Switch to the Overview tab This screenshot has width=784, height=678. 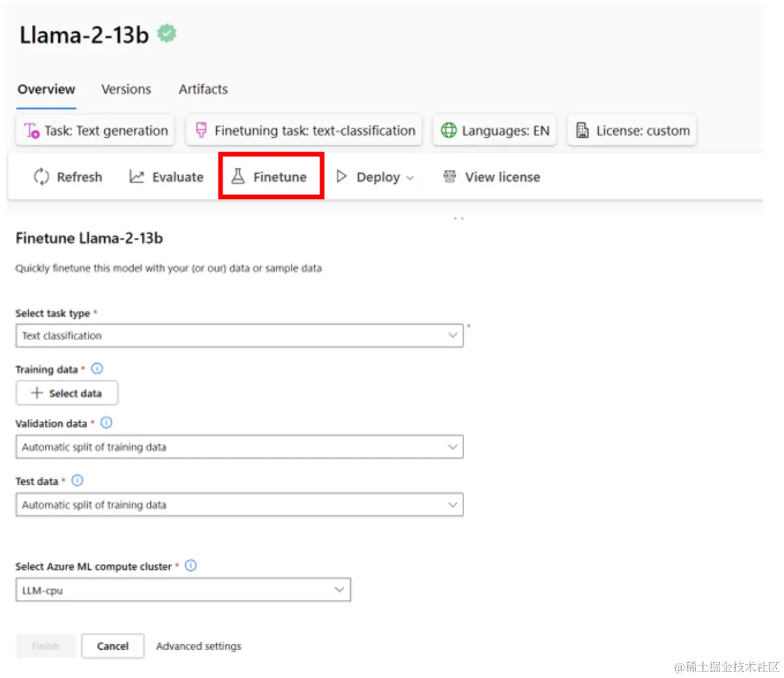pyautogui.click(x=46, y=90)
